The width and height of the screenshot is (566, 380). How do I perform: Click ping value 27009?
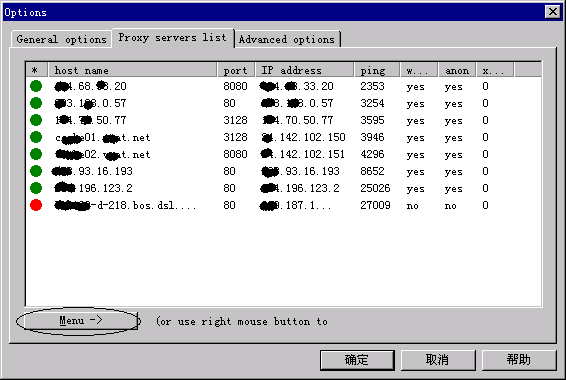tap(375, 205)
